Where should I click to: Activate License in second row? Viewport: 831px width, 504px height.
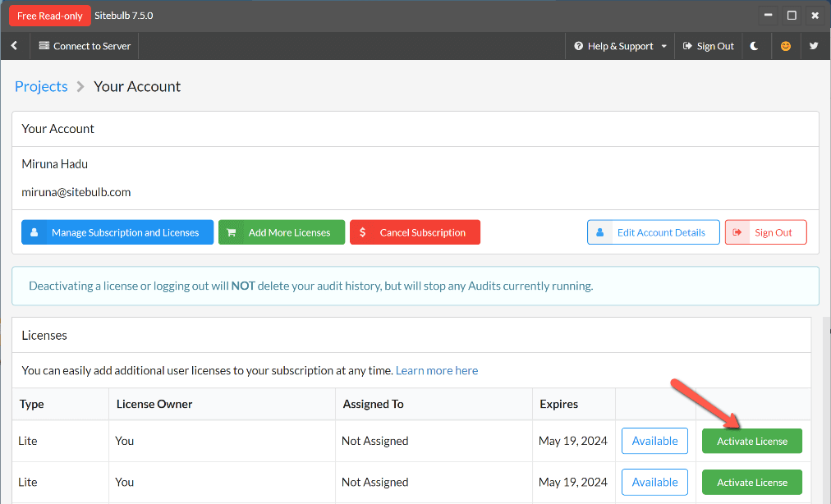click(752, 483)
